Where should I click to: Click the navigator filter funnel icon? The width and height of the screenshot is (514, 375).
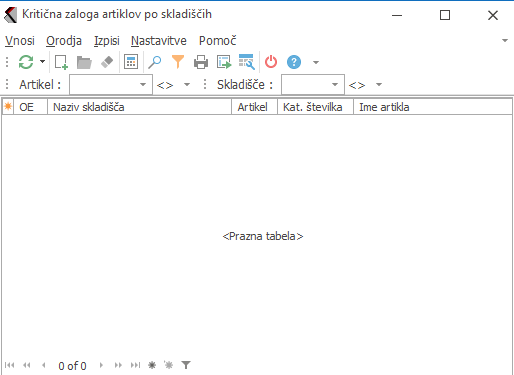[x=186, y=365]
